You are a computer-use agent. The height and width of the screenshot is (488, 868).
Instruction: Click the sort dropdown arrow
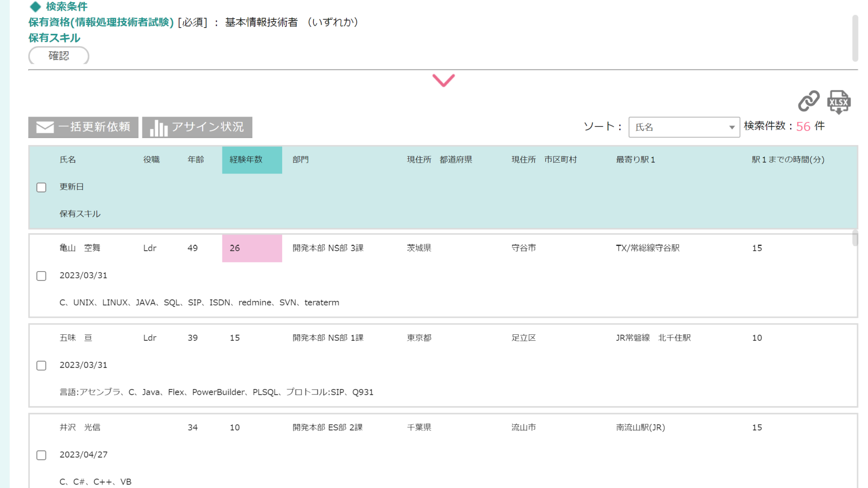[x=731, y=127]
